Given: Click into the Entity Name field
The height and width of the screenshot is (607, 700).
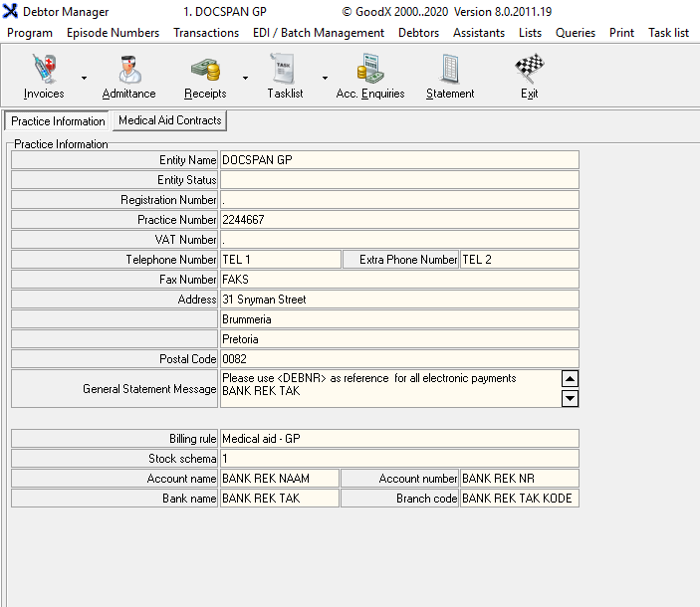Looking at the screenshot, I should 398,160.
